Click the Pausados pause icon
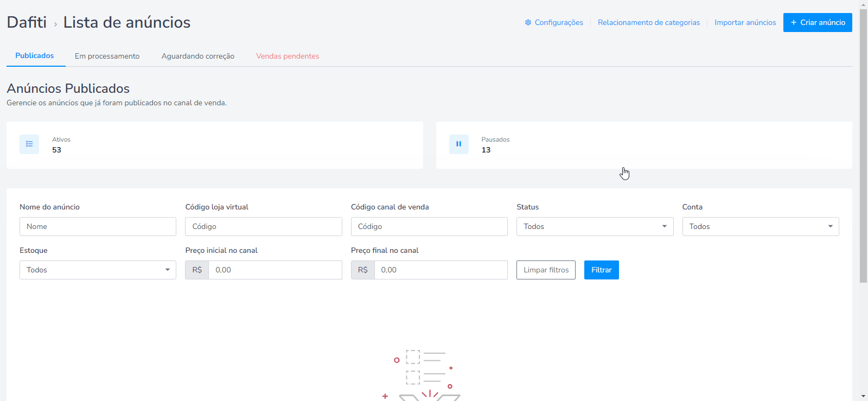The width and height of the screenshot is (868, 401). pos(459,144)
